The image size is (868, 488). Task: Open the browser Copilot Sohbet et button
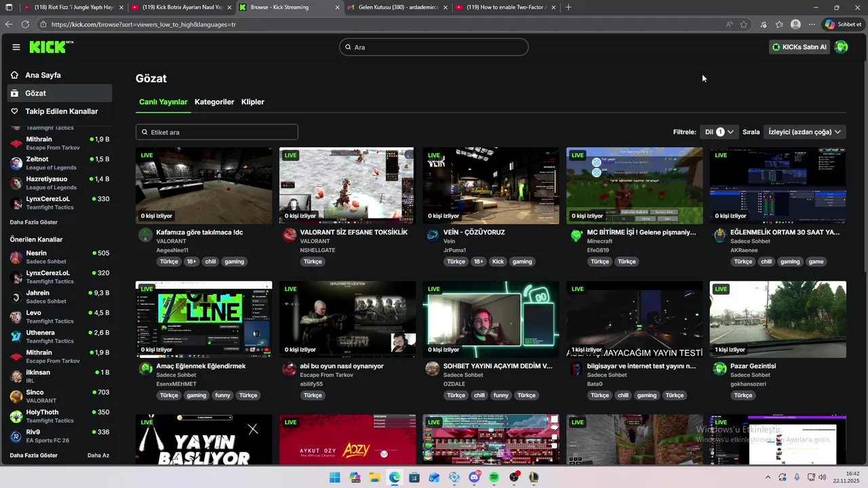coord(844,24)
